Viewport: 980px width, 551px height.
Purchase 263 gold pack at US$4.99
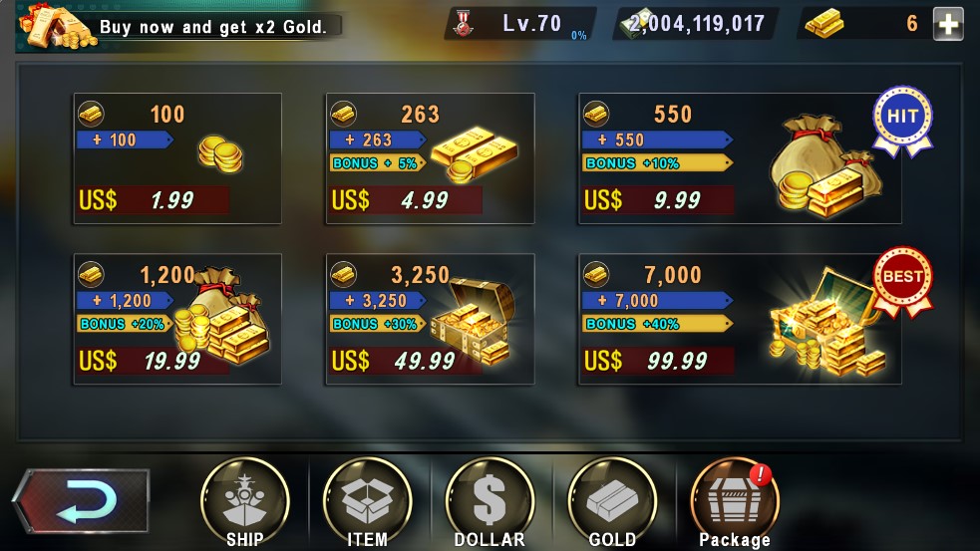click(430, 158)
